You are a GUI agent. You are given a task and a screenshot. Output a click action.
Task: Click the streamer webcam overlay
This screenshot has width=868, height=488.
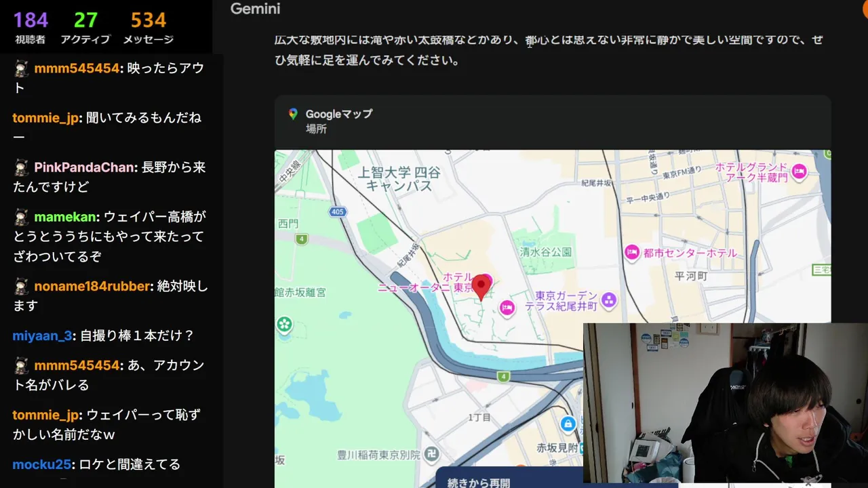click(726, 403)
